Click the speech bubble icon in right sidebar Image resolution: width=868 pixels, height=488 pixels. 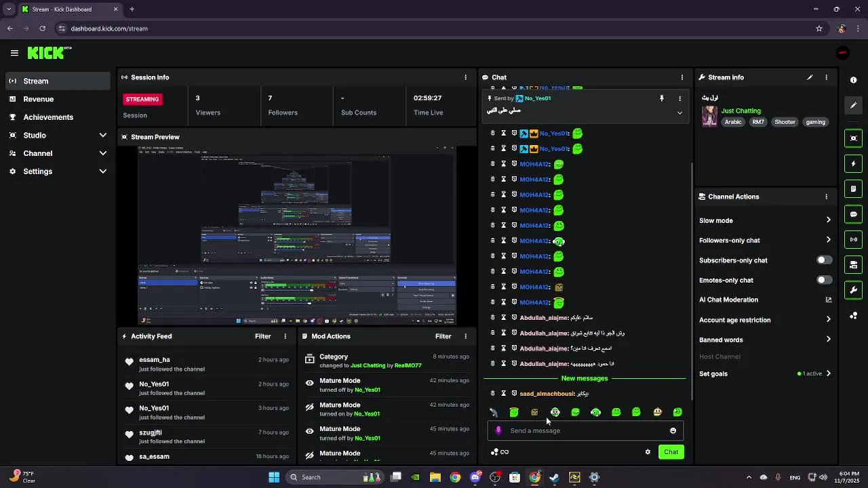pyautogui.click(x=853, y=214)
